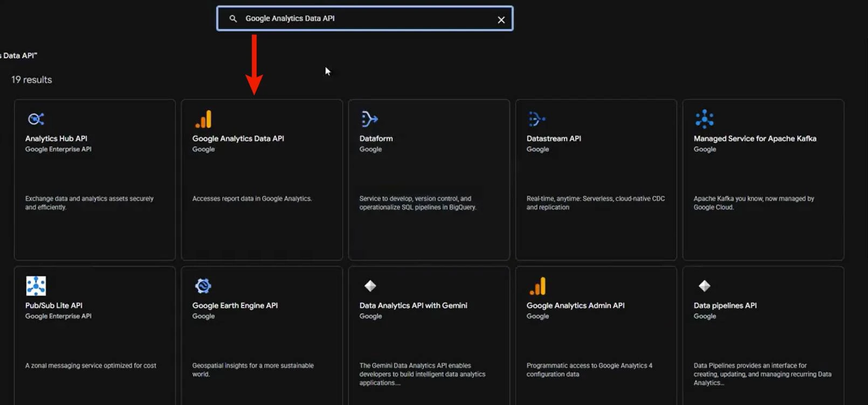Click the '19 results' count text
The width and height of the screenshot is (868, 405).
32,80
